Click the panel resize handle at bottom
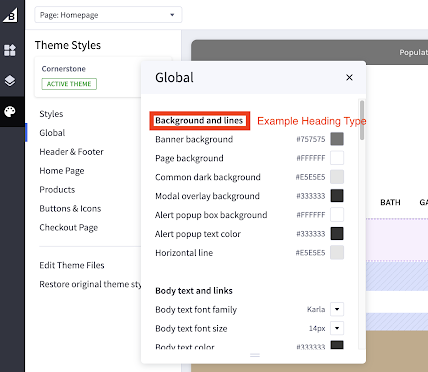This screenshot has width=428, height=372. pyautogui.click(x=255, y=355)
